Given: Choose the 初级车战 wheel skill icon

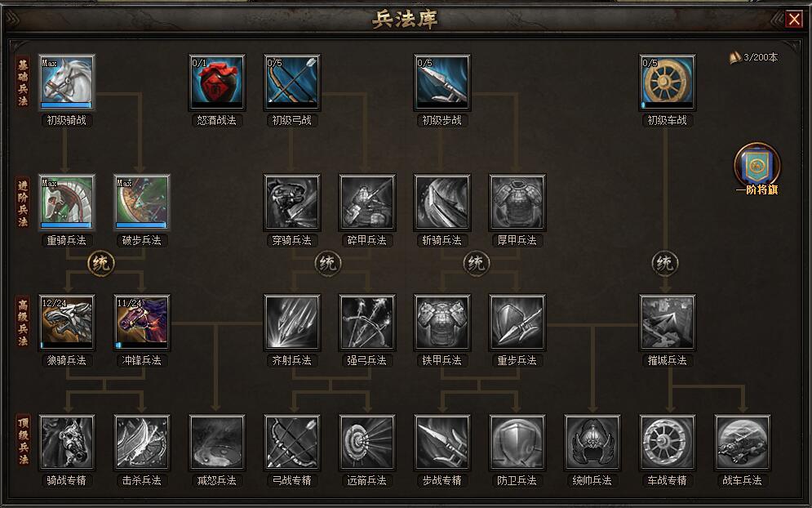Looking at the screenshot, I should [x=668, y=82].
